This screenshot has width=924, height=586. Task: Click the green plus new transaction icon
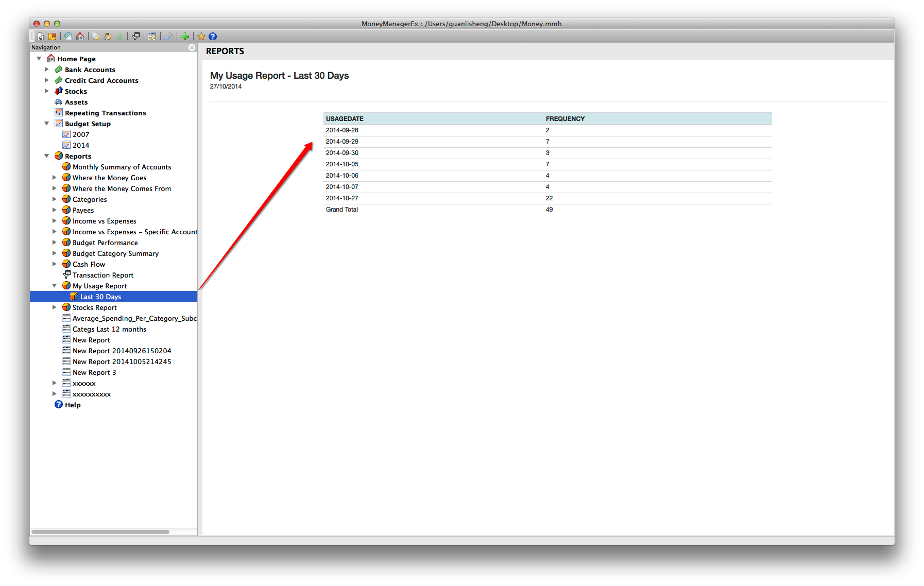click(185, 37)
